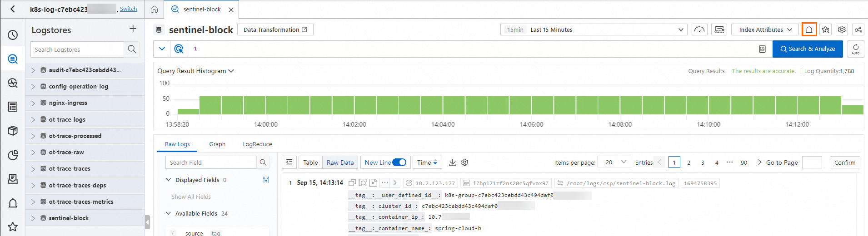The image size is (868, 236).
Task: Click the data import icon beside Index Attributes
Action: [x=719, y=29]
